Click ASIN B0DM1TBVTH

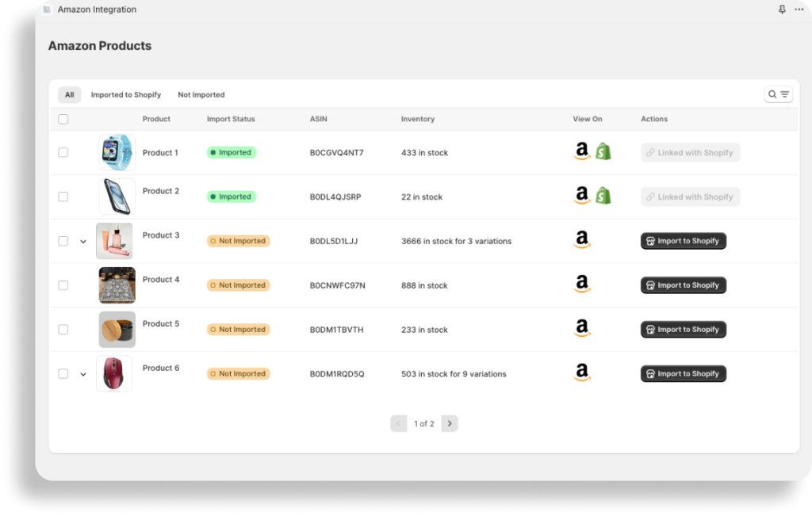point(336,330)
